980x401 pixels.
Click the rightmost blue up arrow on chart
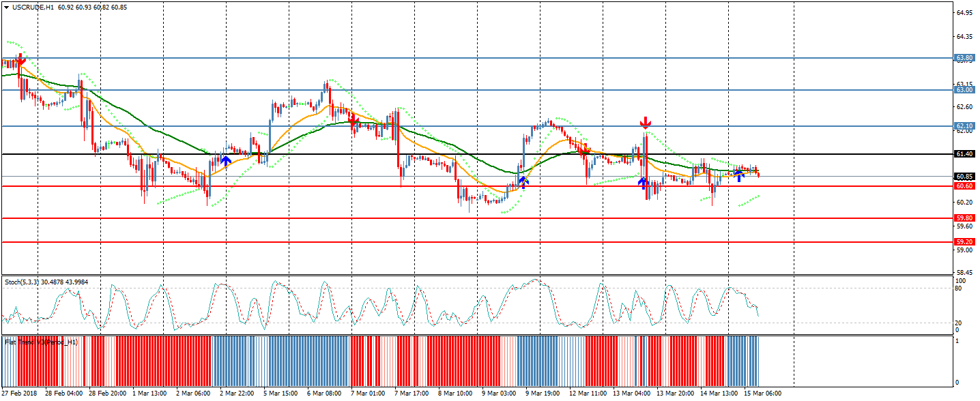[x=739, y=176]
